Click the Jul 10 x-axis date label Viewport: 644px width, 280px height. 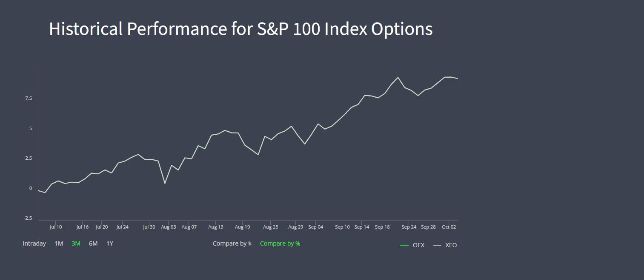tap(56, 227)
